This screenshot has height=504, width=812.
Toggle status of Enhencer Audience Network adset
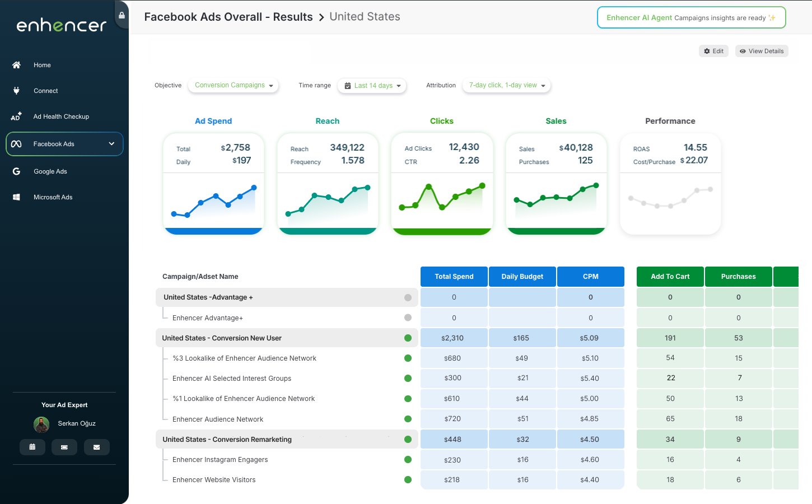click(408, 419)
